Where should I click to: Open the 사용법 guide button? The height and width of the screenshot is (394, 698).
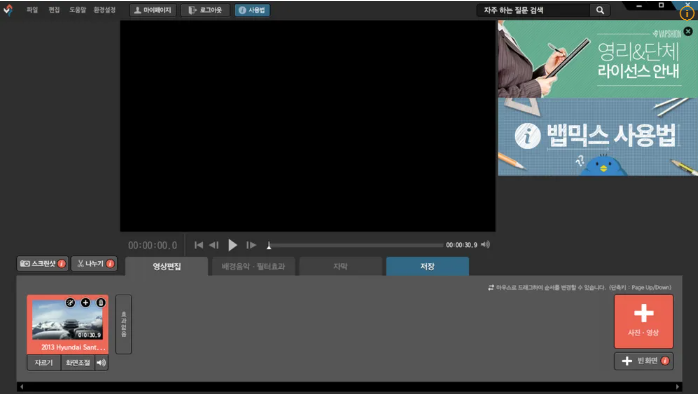252,10
